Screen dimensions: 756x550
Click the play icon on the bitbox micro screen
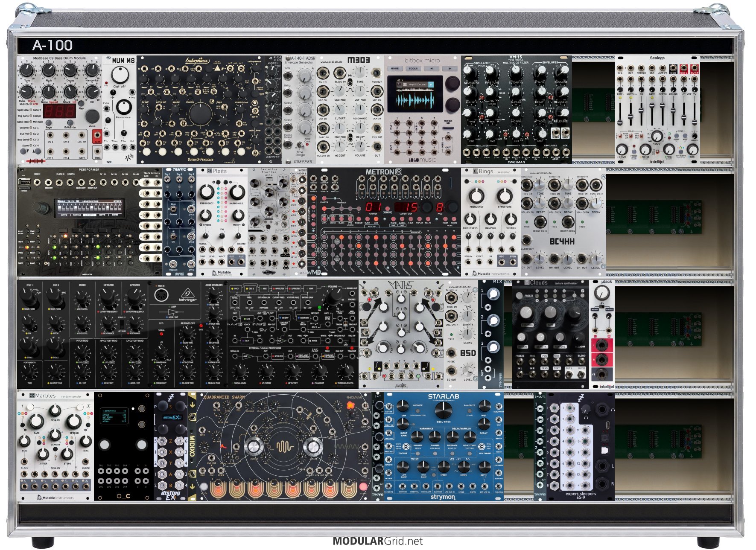point(431,84)
